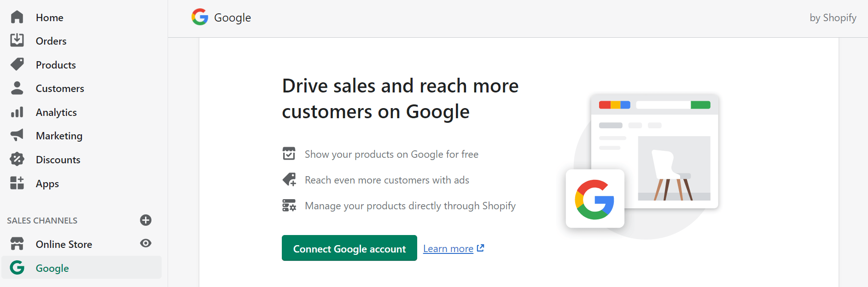Select Google in sales channels
The height and width of the screenshot is (287, 868).
click(x=82, y=268)
